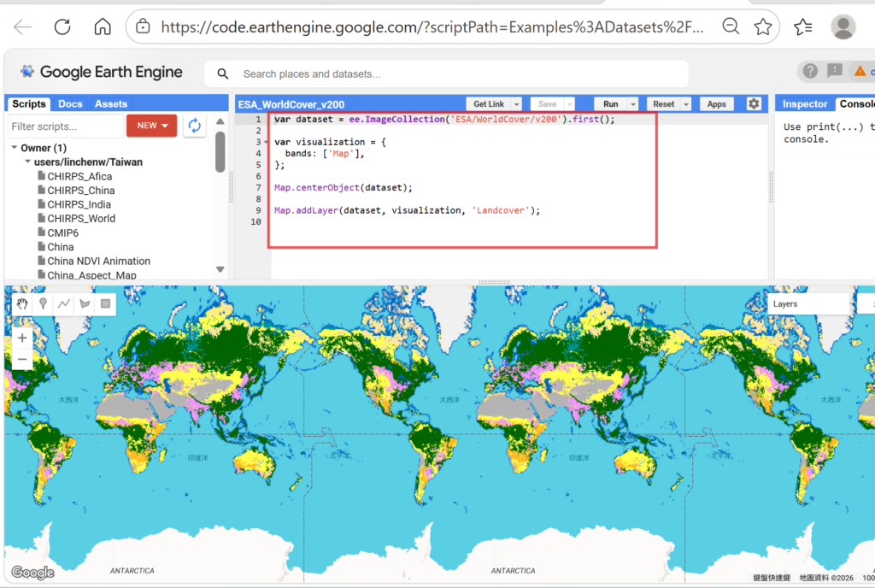Zoom in on the map

(x=22, y=338)
